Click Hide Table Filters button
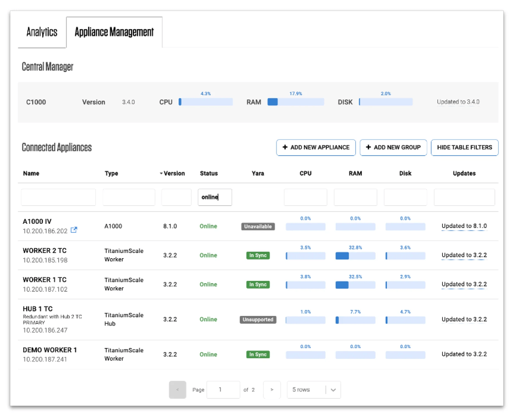Viewport: 515px width, 420px height. [x=464, y=147]
